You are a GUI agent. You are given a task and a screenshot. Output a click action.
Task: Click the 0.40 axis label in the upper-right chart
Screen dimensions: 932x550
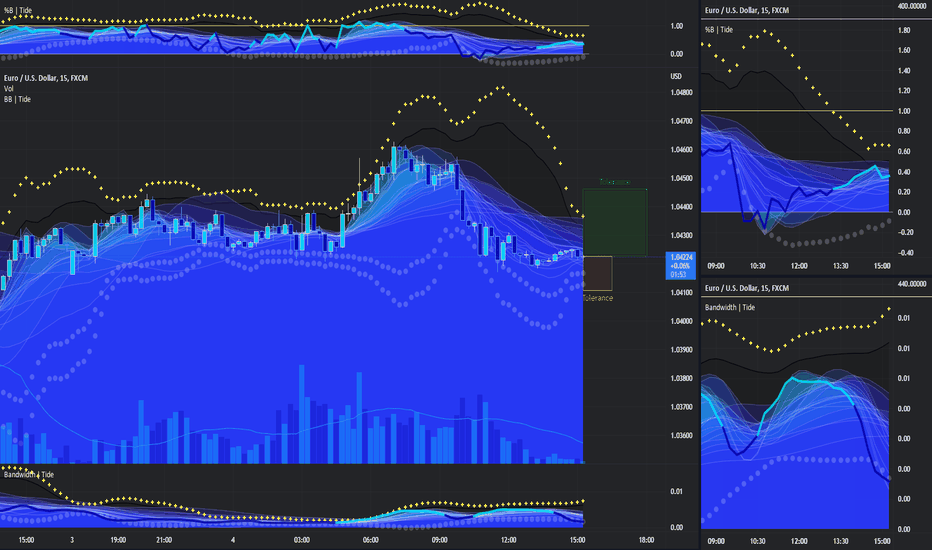903,172
